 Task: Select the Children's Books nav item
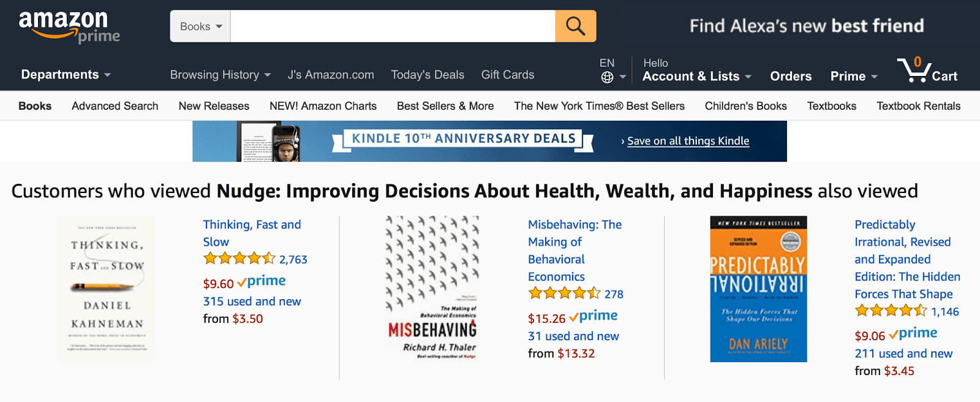point(745,105)
